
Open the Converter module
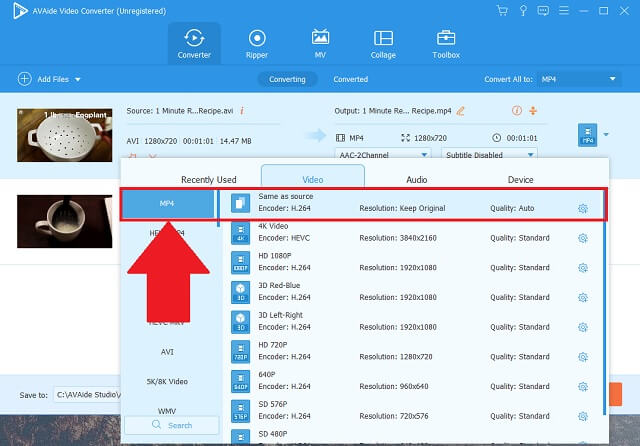click(194, 44)
